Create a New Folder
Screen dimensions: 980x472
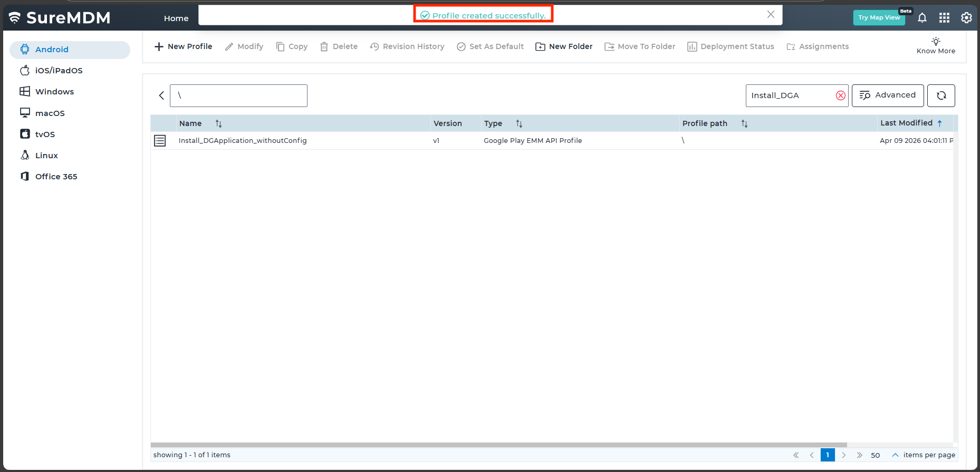pyautogui.click(x=564, y=46)
